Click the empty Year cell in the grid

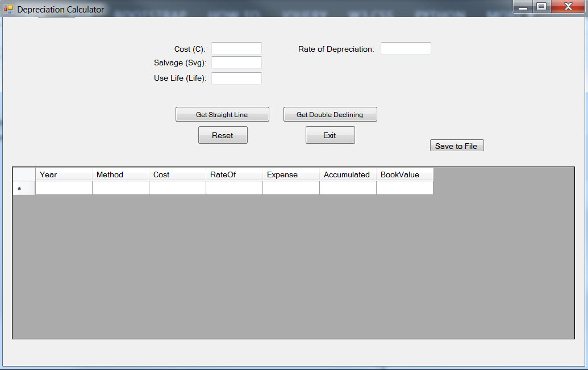pyautogui.click(x=63, y=187)
